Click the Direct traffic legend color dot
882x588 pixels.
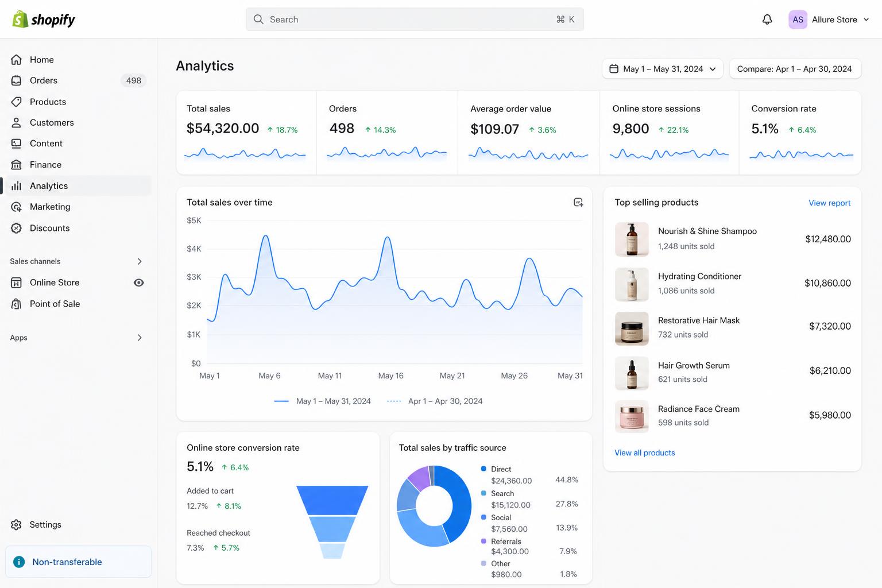pyautogui.click(x=483, y=469)
